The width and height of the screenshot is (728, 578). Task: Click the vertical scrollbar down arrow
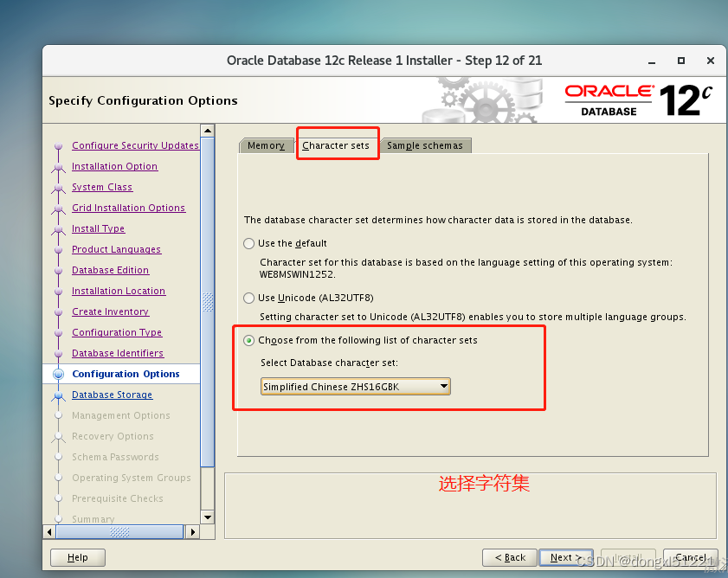point(207,517)
